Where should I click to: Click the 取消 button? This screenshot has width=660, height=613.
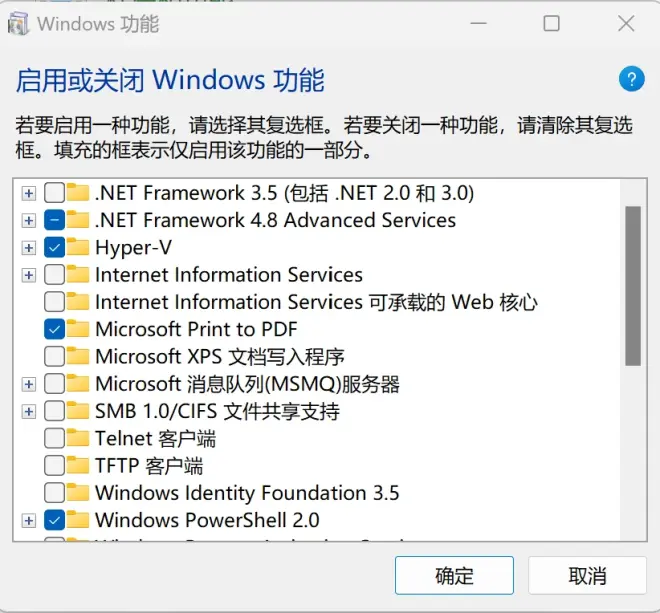coord(587,575)
